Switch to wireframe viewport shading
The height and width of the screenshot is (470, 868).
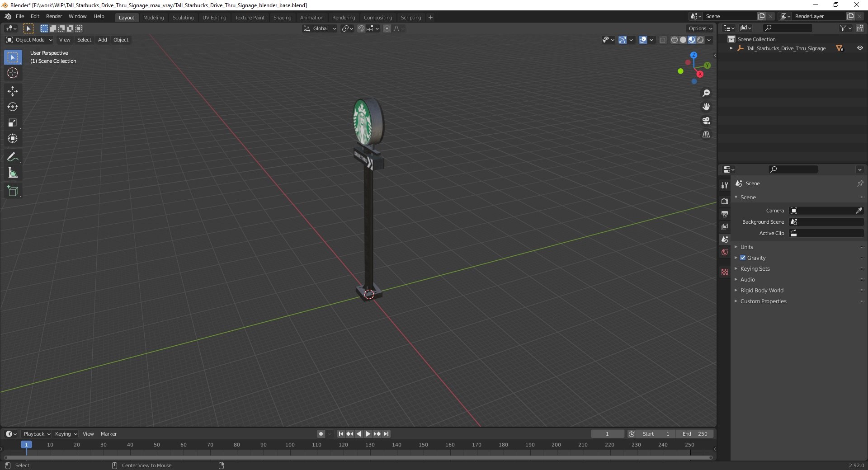pos(675,40)
